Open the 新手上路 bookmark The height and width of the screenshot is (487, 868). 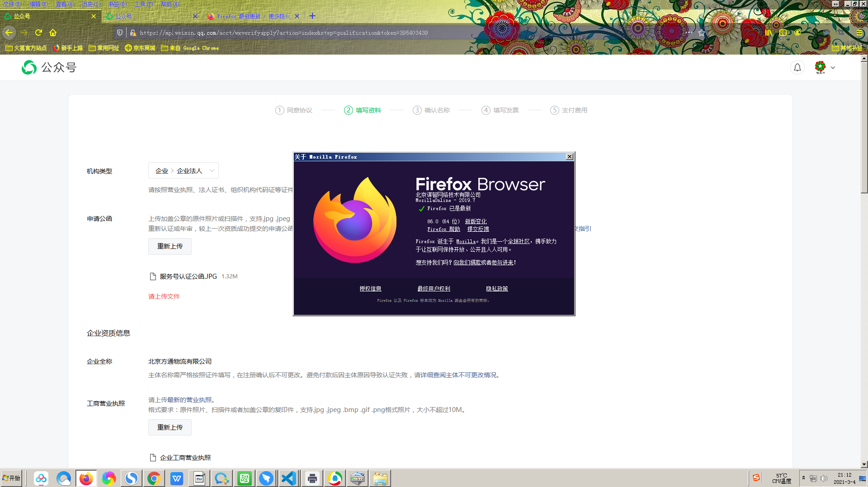68,48
